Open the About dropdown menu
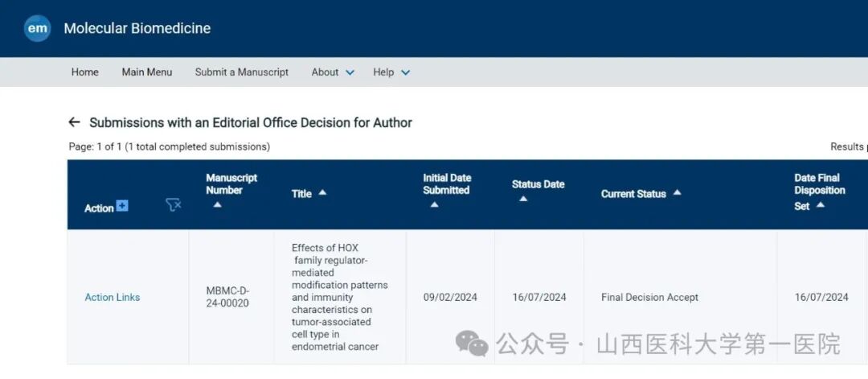The image size is (868, 379). pos(333,72)
